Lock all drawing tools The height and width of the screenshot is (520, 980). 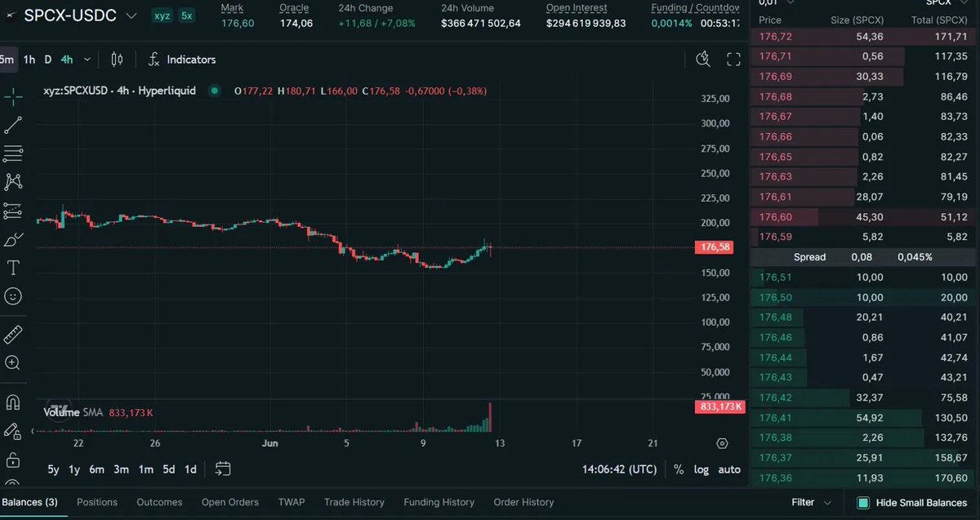tap(13, 459)
